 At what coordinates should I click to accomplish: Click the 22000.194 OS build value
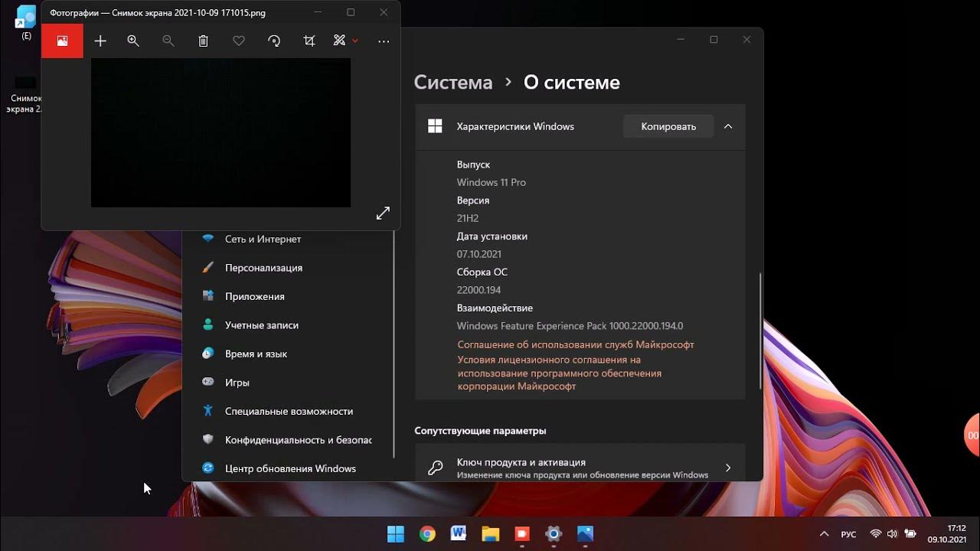click(x=479, y=290)
